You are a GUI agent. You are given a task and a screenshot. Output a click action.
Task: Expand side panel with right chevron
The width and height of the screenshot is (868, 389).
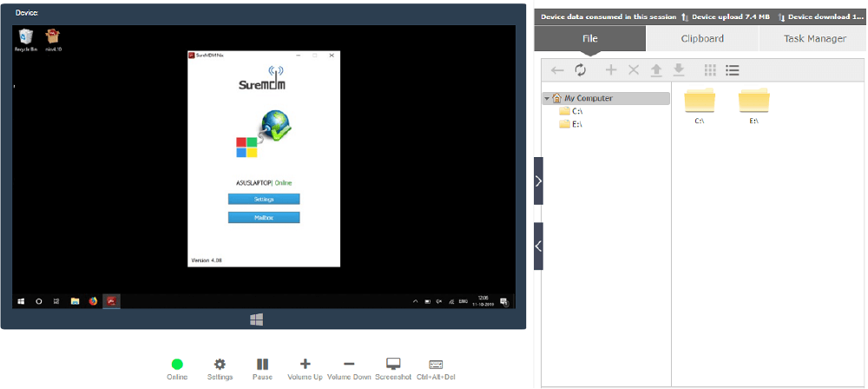point(539,181)
